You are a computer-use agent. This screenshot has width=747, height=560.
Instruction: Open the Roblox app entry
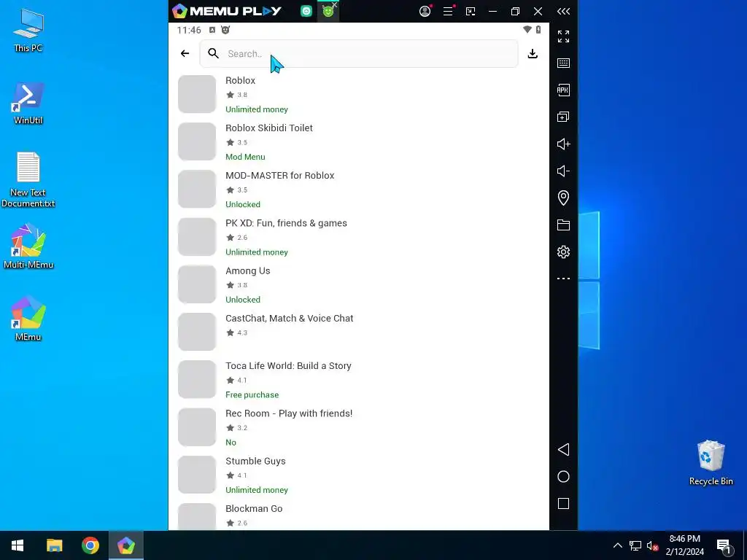(x=359, y=94)
